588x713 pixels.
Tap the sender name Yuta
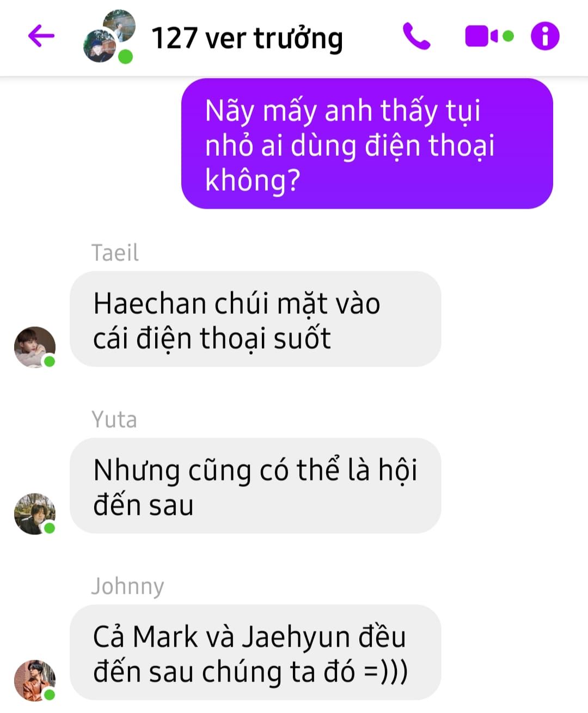114,419
